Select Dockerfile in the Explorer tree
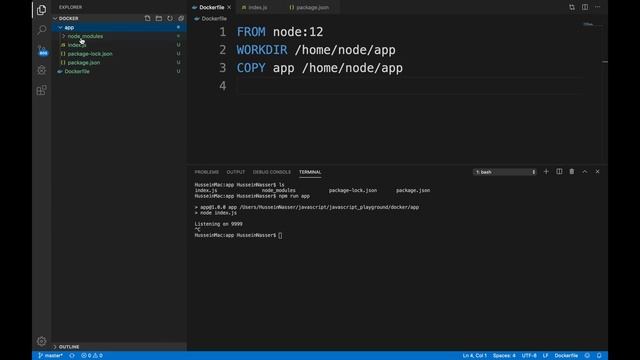The width and height of the screenshot is (640, 360). (x=77, y=71)
